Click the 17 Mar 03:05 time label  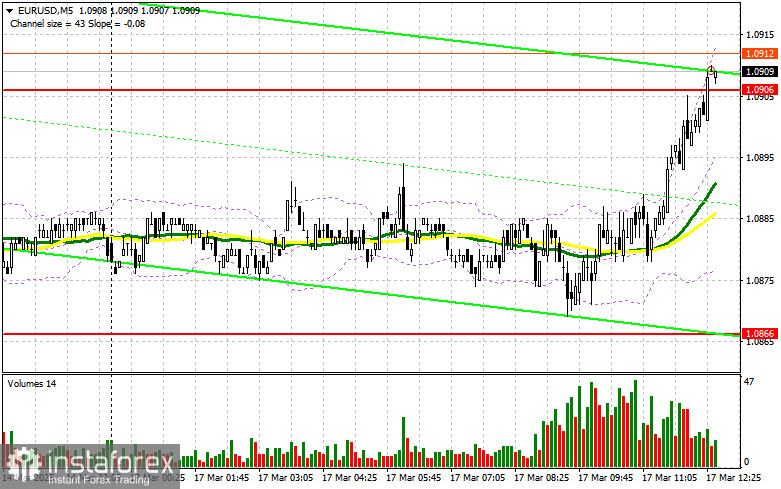coord(285,478)
